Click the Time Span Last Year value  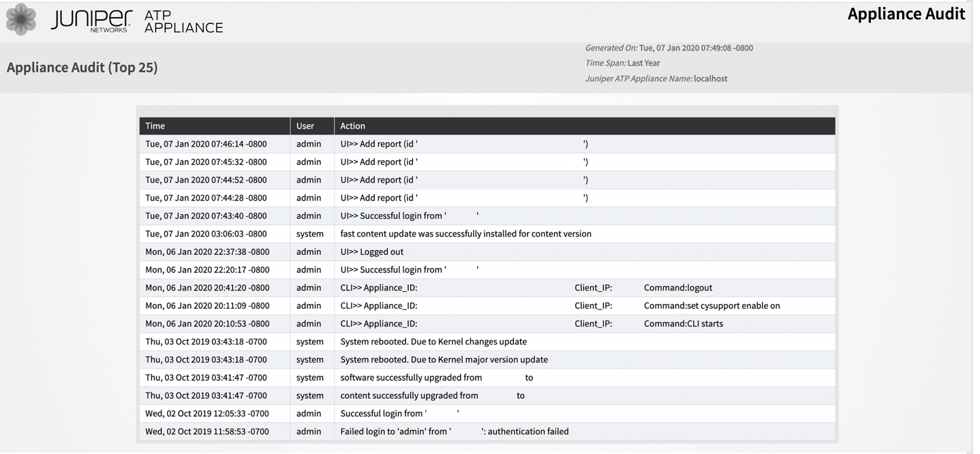click(643, 63)
